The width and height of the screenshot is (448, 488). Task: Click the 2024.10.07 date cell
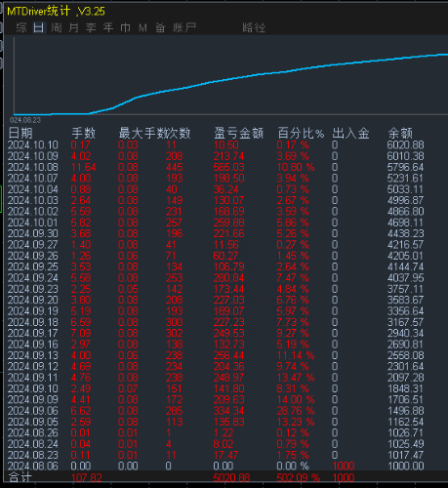(33, 179)
